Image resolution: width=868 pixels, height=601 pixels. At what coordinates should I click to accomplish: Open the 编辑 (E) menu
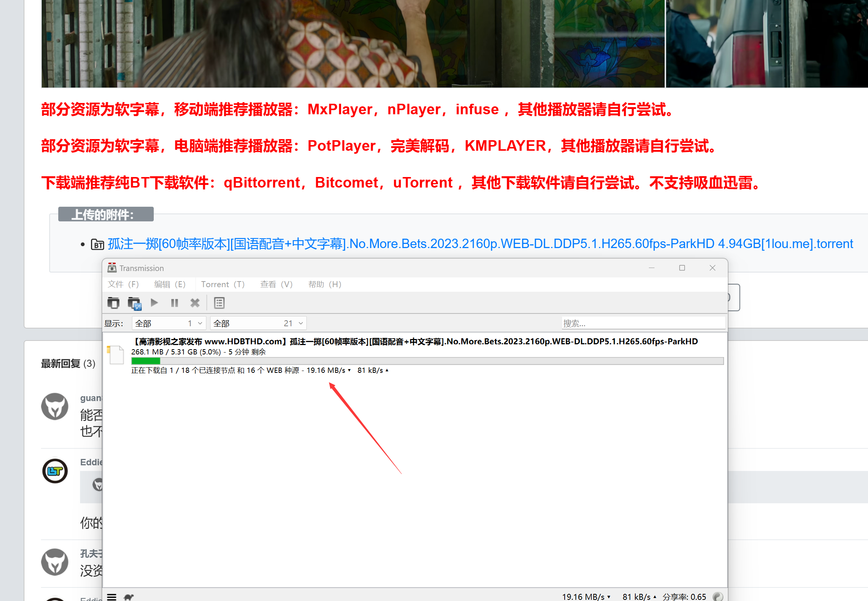point(170,284)
